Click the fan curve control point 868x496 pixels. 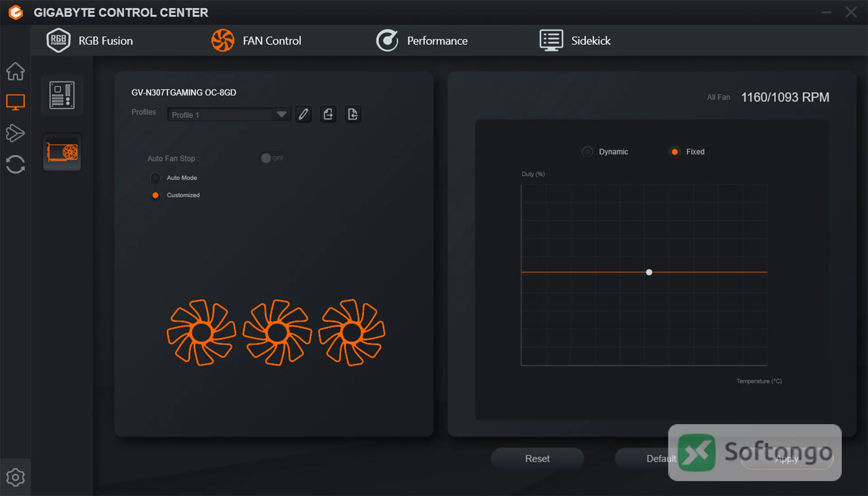click(x=649, y=272)
